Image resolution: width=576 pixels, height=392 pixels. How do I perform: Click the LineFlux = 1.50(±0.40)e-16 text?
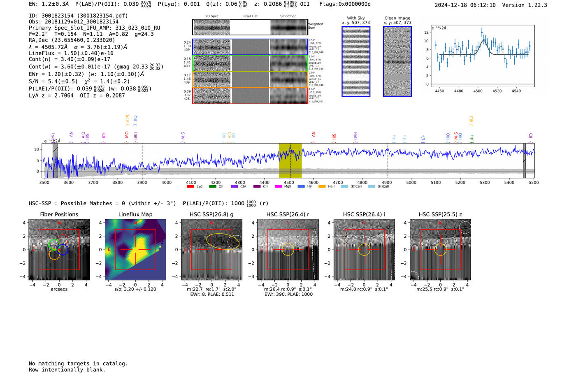click(x=71, y=53)
